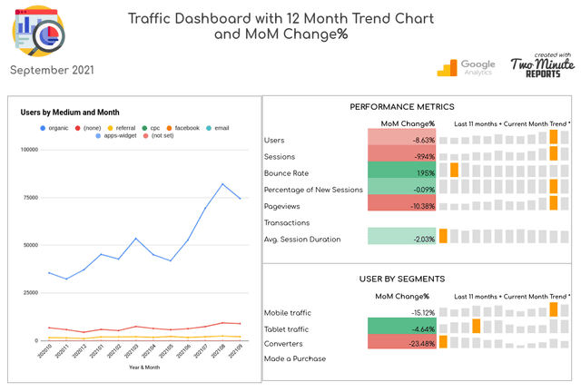Click the Users row label
Image resolution: width=581 pixels, height=392 pixels.
(x=274, y=141)
